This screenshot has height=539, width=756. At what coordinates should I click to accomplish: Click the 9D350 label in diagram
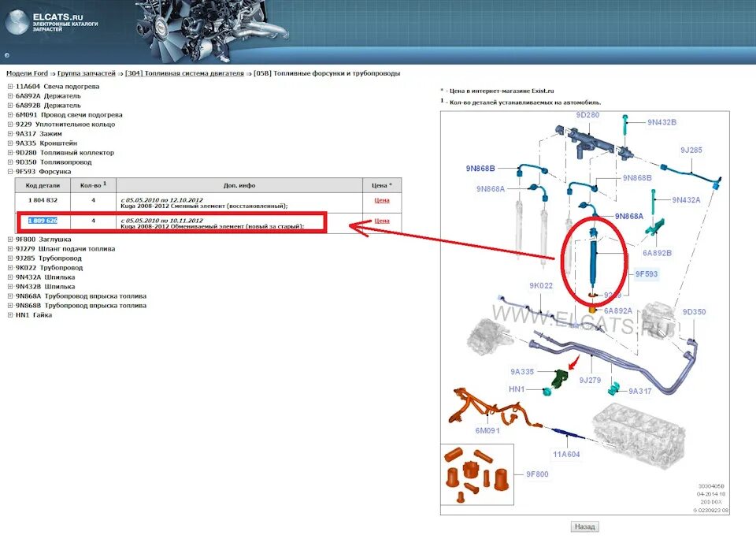click(694, 312)
